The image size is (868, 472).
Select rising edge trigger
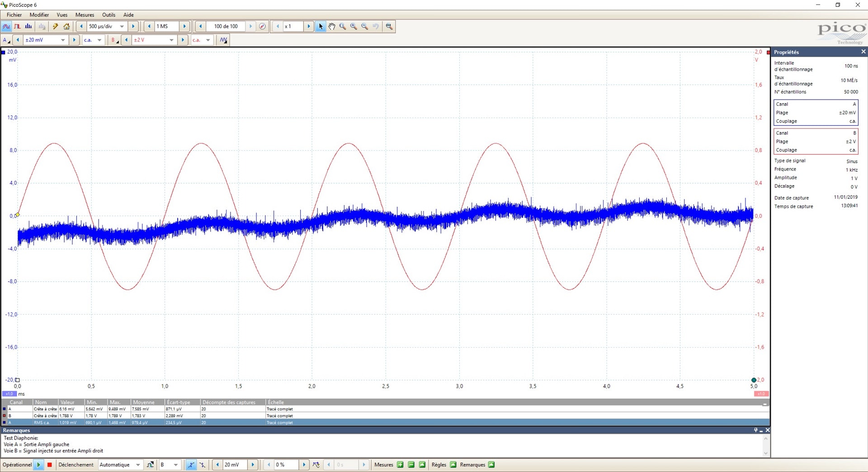point(191,465)
